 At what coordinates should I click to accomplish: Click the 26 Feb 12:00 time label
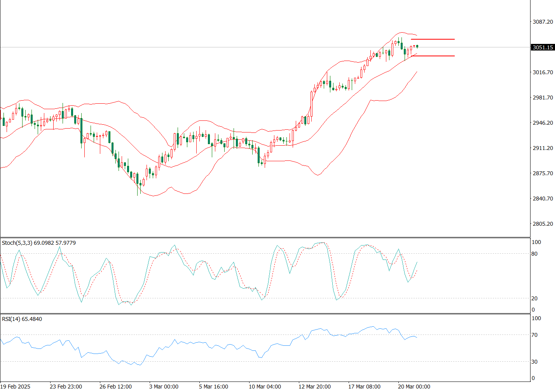115,387
